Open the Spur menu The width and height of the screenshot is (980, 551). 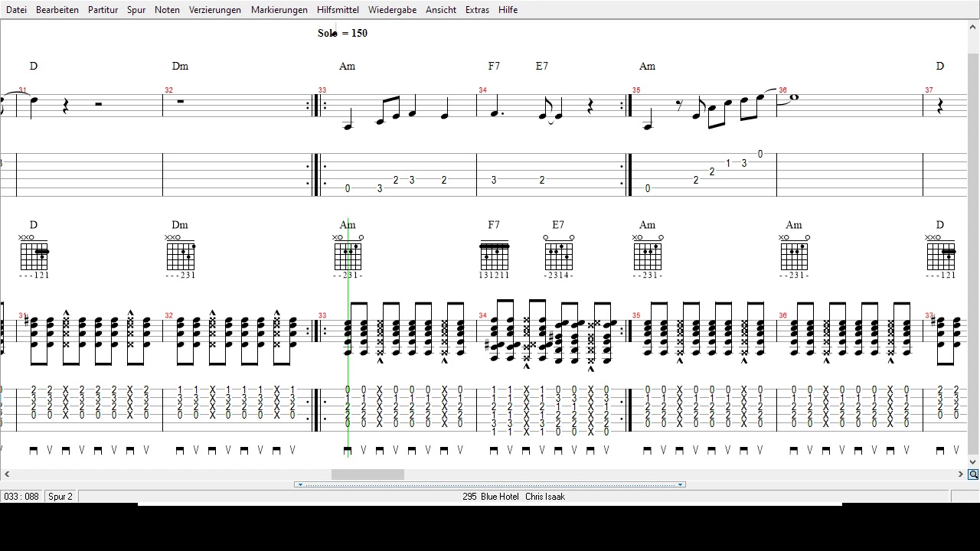click(x=136, y=10)
